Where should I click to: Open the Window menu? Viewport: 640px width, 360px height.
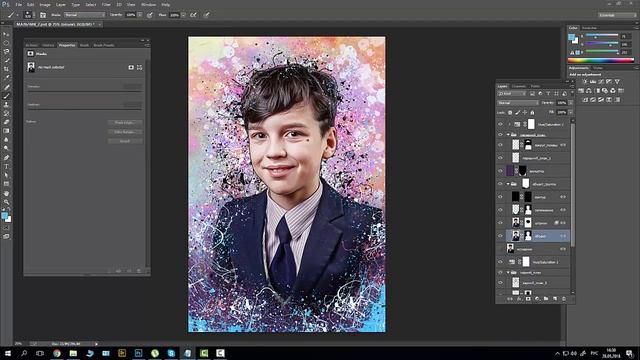coord(148,4)
